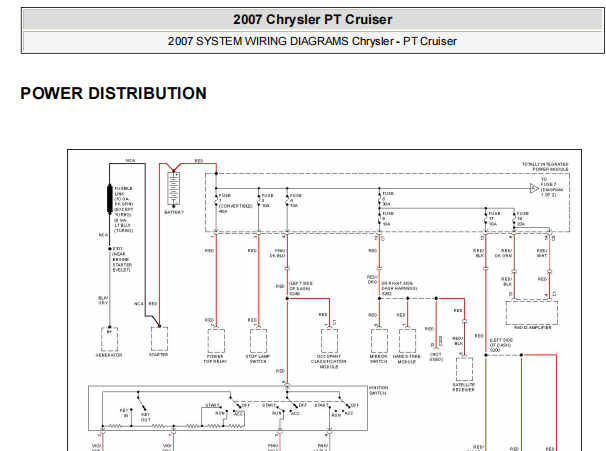Click the "HANDS FREE MODULE" label
This screenshot has height=451, width=606.
click(x=407, y=359)
